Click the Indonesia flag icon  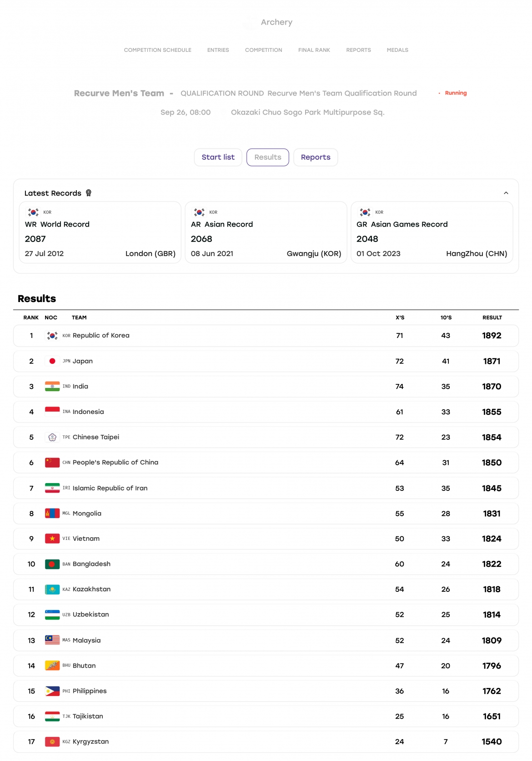pos(52,412)
